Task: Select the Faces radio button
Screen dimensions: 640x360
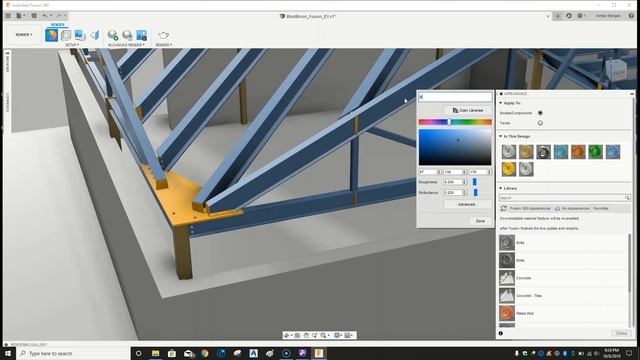Action: (540, 123)
